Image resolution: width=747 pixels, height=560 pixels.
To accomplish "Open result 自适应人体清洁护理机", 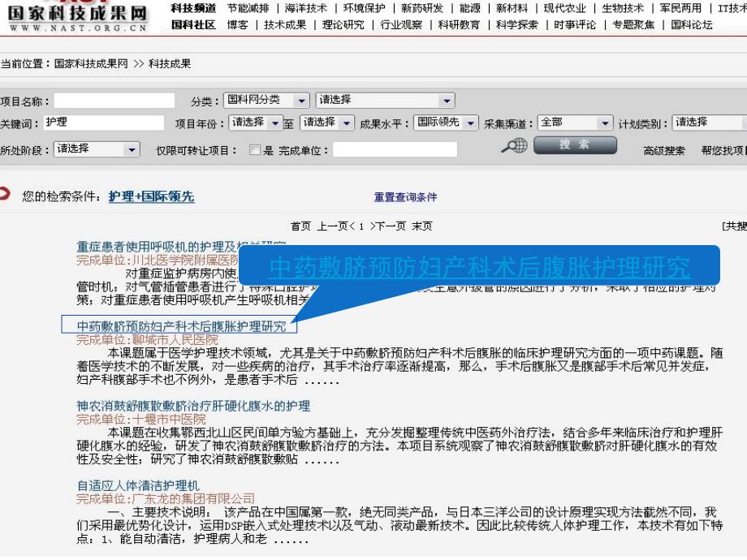I will pyautogui.click(x=138, y=485).
